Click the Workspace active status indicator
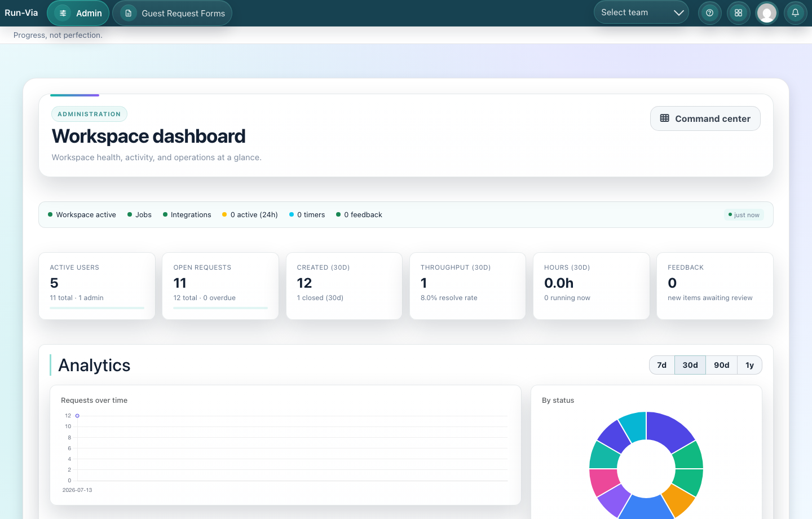The height and width of the screenshot is (519, 812). coord(82,215)
